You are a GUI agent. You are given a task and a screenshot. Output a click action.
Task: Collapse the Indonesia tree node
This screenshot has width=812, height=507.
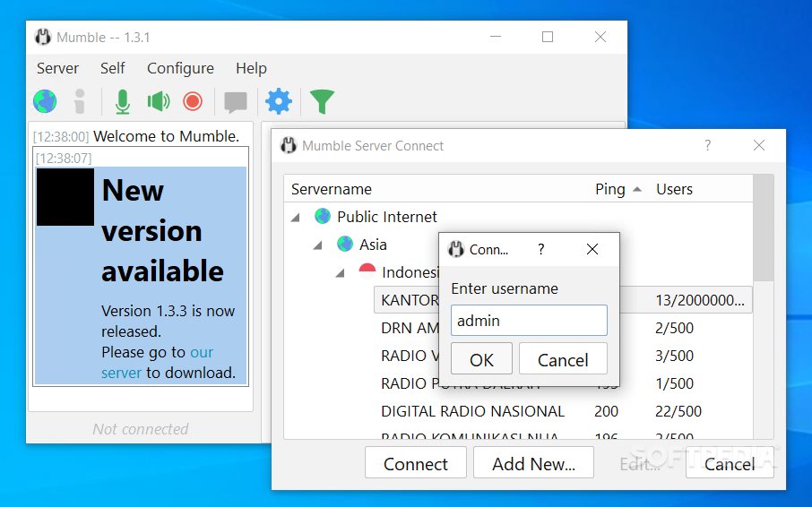[x=341, y=273]
